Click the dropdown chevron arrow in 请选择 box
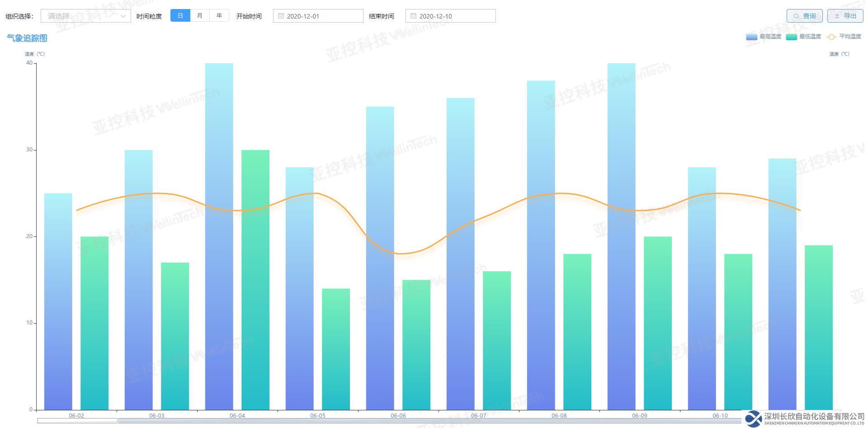 tap(123, 16)
